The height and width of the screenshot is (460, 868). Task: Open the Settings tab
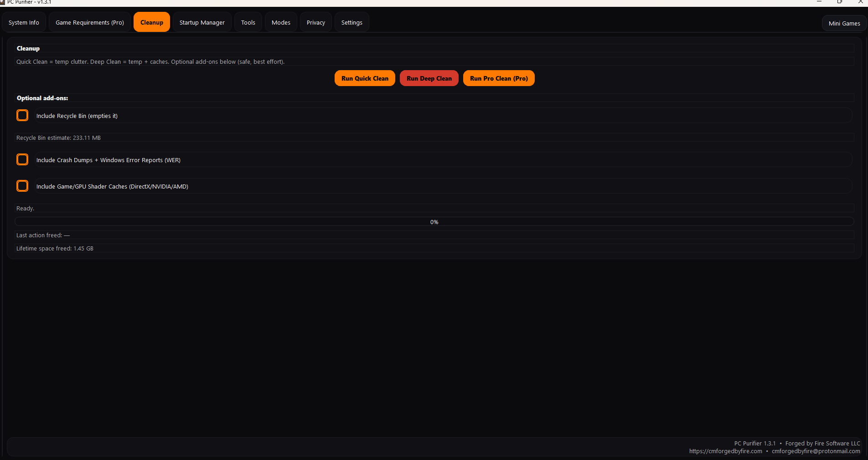click(351, 22)
